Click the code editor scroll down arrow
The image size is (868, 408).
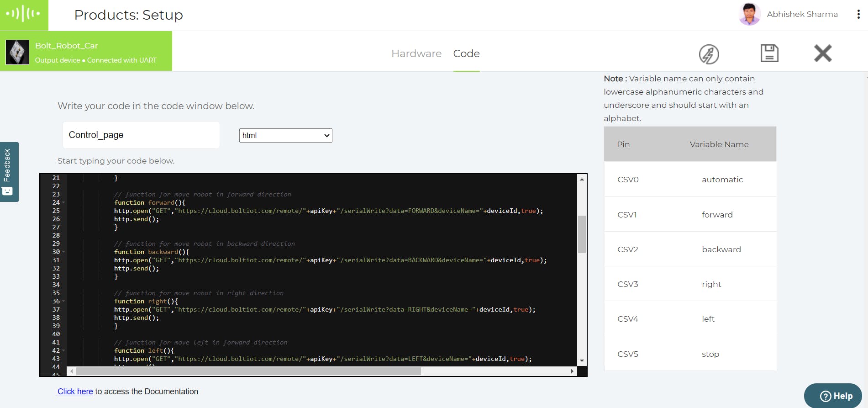[582, 360]
